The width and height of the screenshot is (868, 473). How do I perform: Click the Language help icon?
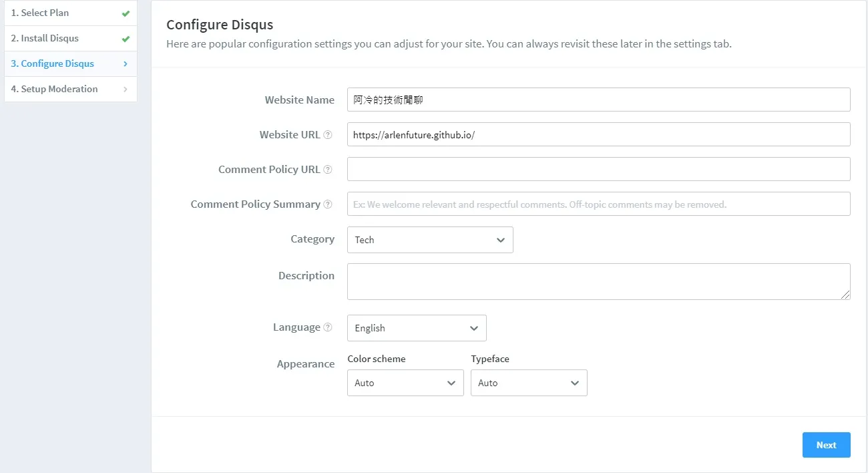pyautogui.click(x=328, y=327)
